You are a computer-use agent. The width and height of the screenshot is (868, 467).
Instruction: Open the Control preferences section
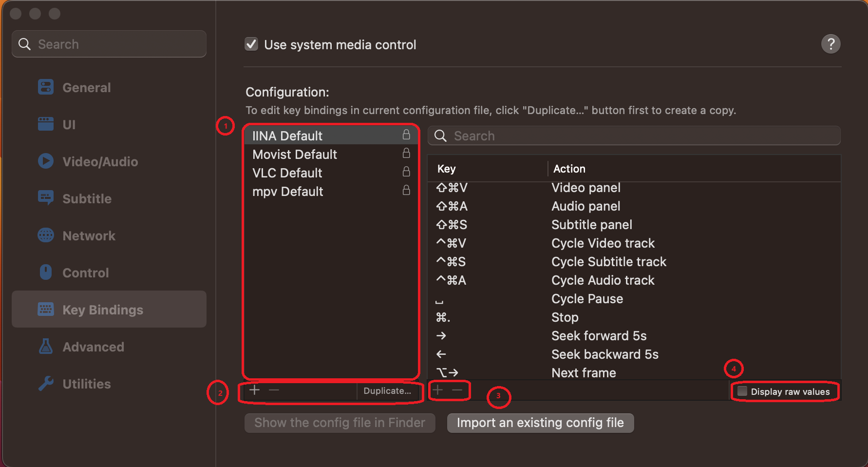(86, 272)
